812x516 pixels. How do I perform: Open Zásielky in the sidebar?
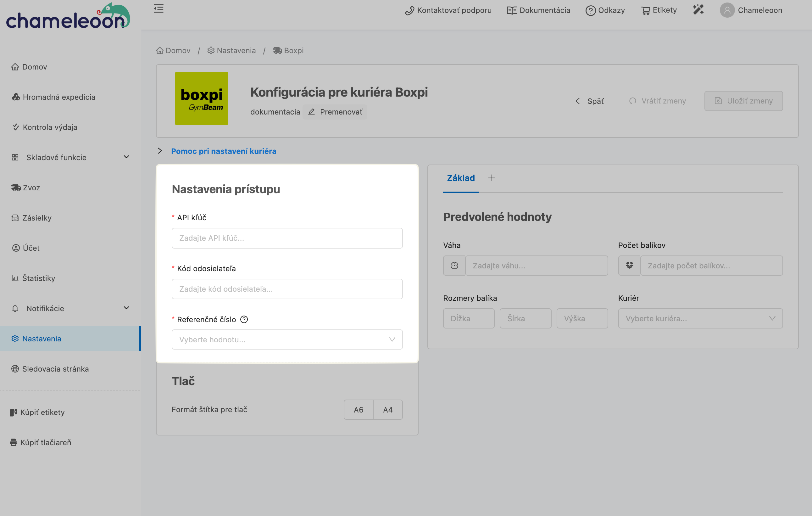[x=36, y=218]
